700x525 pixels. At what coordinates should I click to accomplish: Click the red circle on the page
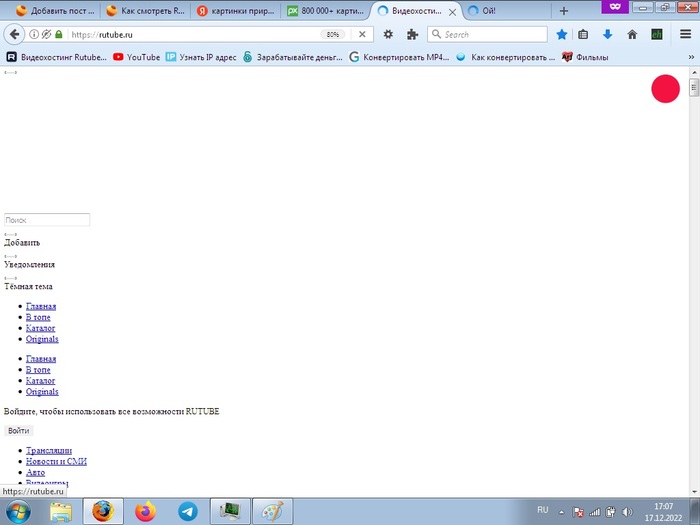[x=665, y=88]
